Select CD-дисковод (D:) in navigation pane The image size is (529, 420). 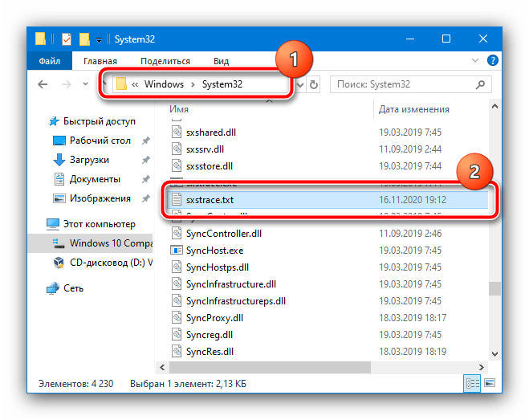(103, 263)
